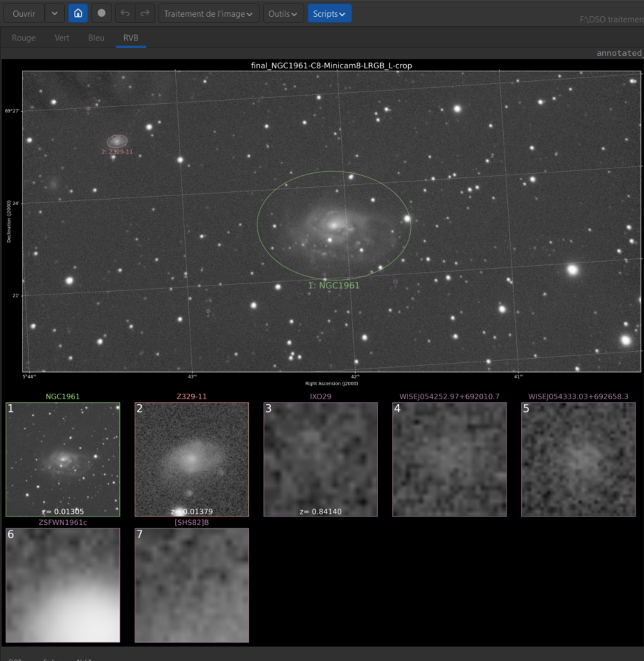Switch to the Bleu channel tab
Image resolution: width=644 pixels, height=661 pixels.
[96, 38]
